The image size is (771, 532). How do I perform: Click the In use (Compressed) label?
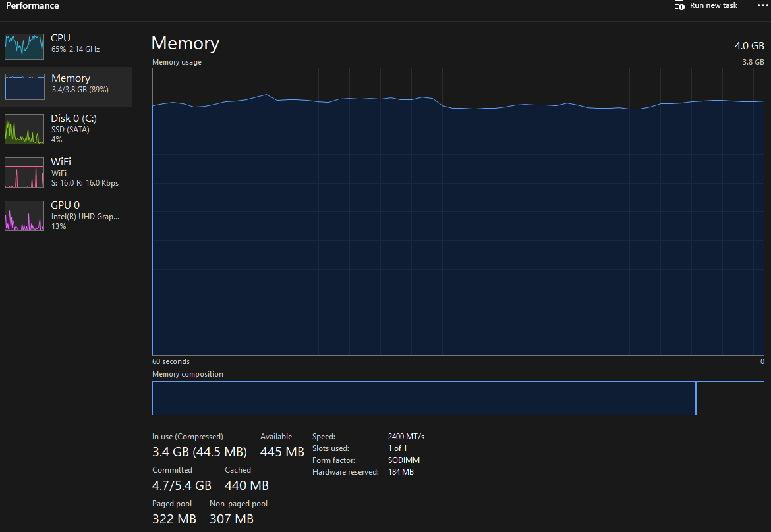tap(188, 437)
